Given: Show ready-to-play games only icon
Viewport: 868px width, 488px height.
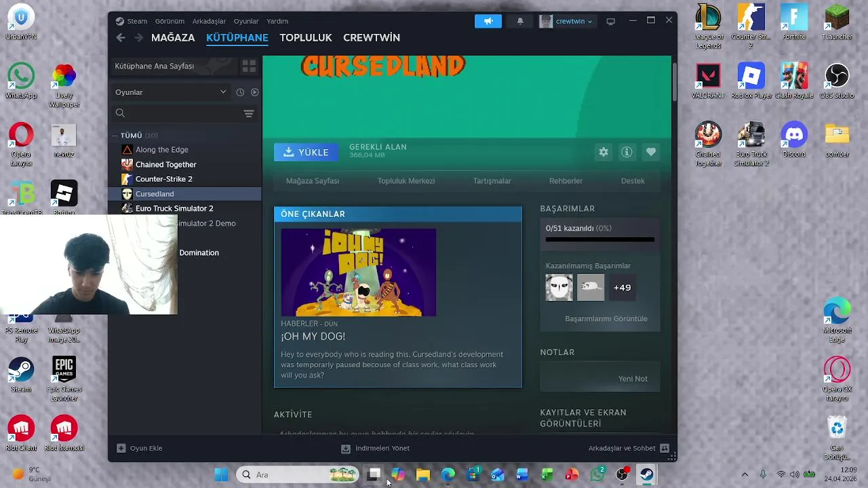Looking at the screenshot, I should click(255, 92).
